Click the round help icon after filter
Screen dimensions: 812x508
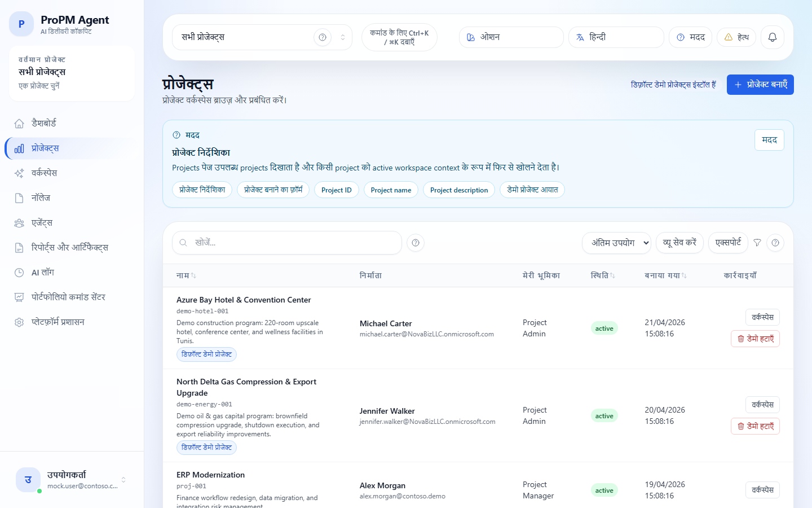[x=775, y=243]
